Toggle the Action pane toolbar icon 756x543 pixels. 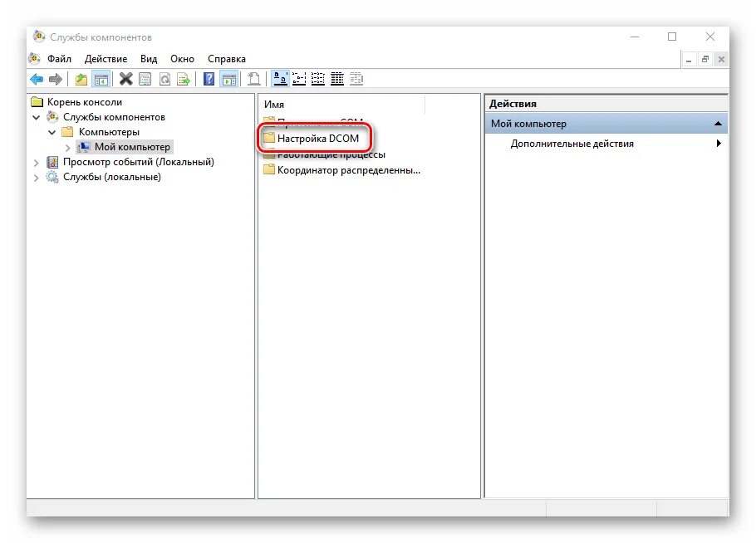(x=229, y=79)
